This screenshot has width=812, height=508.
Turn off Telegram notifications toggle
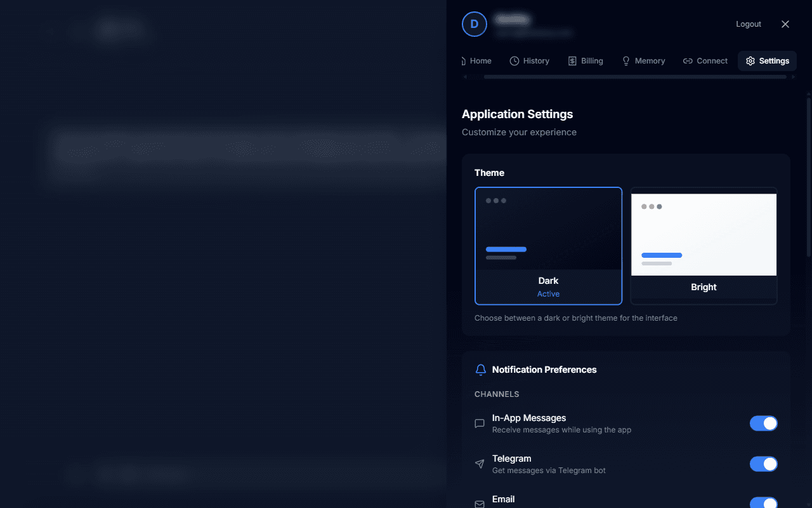click(x=764, y=464)
